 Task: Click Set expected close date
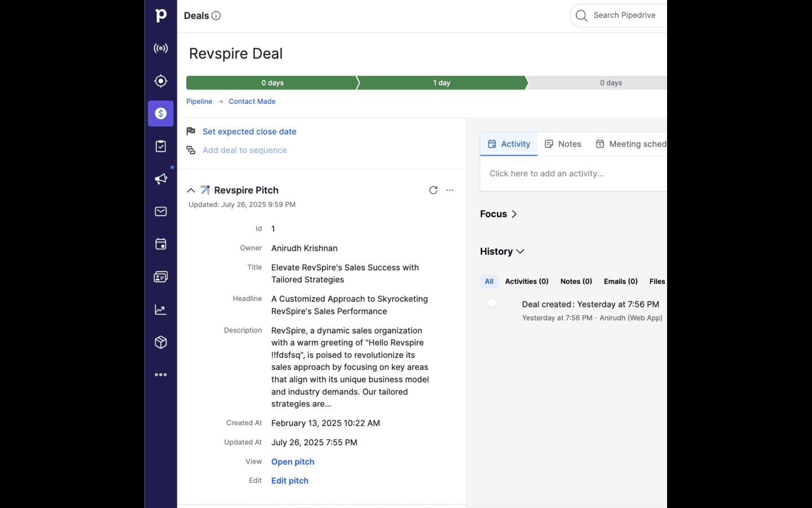click(x=249, y=132)
